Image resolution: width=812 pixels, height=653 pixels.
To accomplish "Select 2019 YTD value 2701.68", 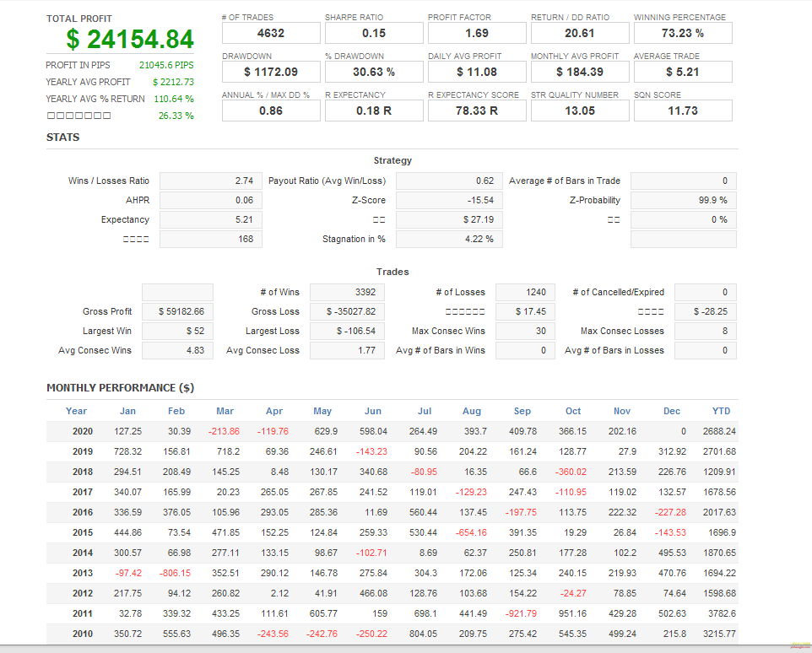I will [x=719, y=451].
